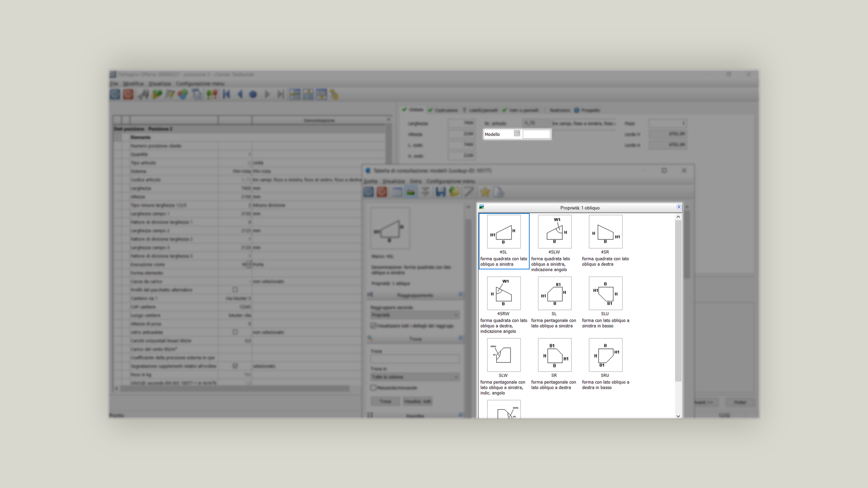Switch to the Prospetto tab

pyautogui.click(x=587, y=110)
